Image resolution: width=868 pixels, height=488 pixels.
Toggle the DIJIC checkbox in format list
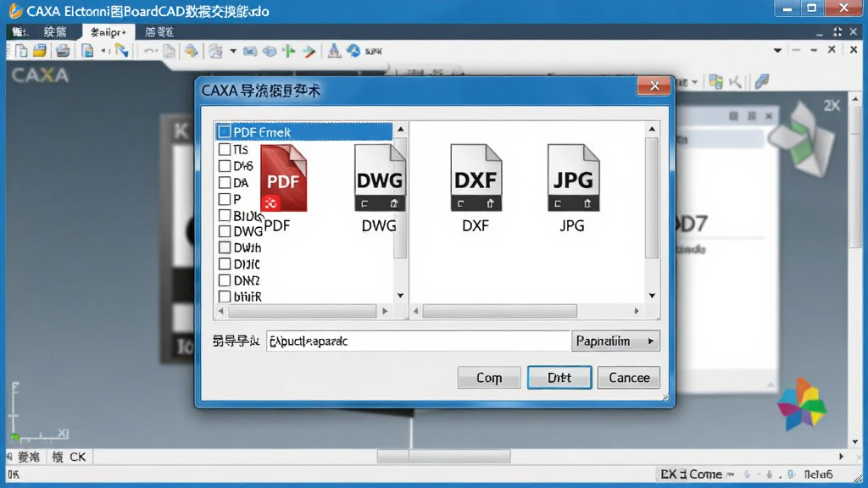coord(224,264)
